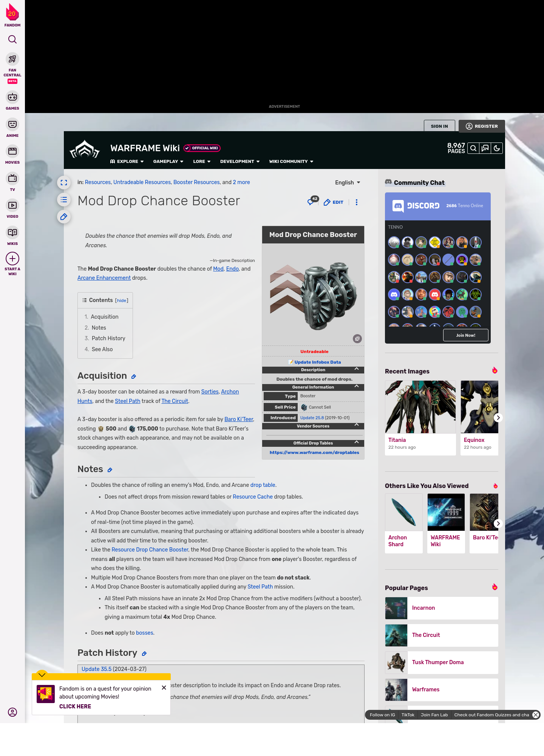Open the Development navigation dropdown

coord(240,161)
